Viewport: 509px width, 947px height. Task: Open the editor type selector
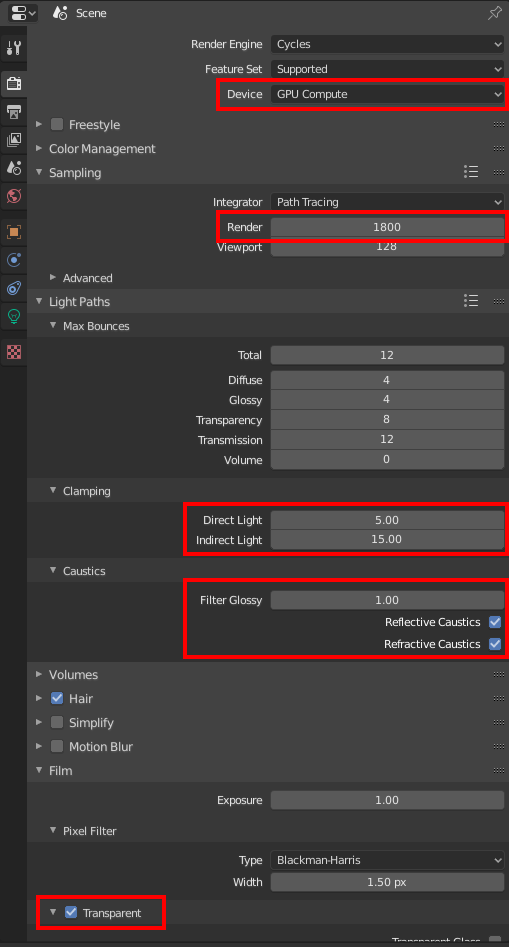(22, 12)
